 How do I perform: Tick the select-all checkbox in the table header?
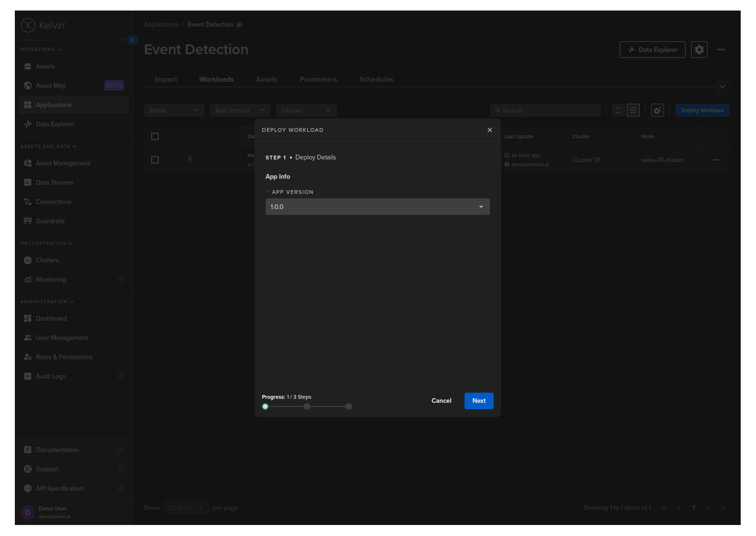click(x=155, y=136)
